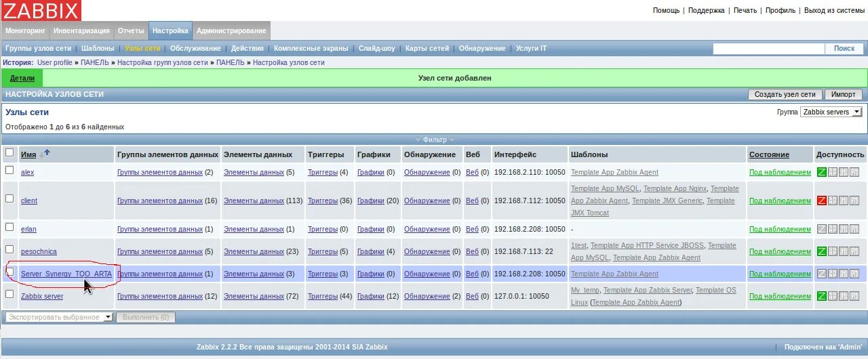This screenshot has height=359, width=868.
Task: Open Графики link for pesochnica
Action: pos(371,251)
